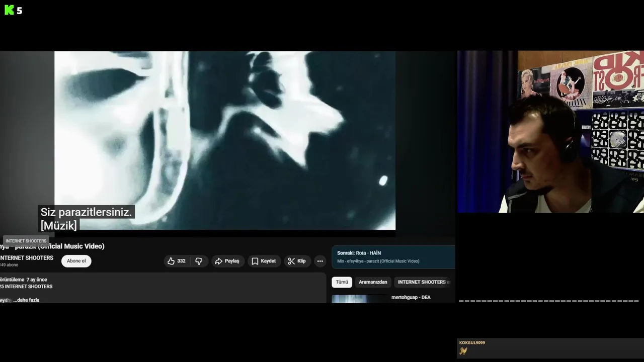
Task: Click the video player frame
Action: (225, 140)
